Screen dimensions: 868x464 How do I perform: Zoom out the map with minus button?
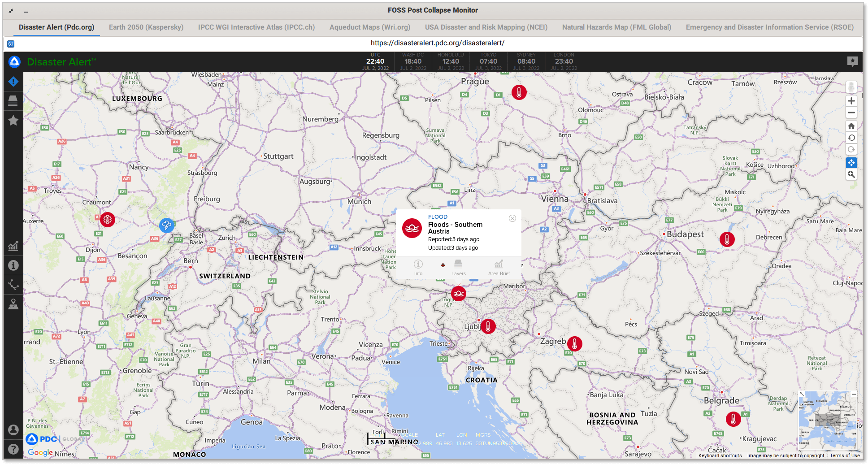pos(851,113)
